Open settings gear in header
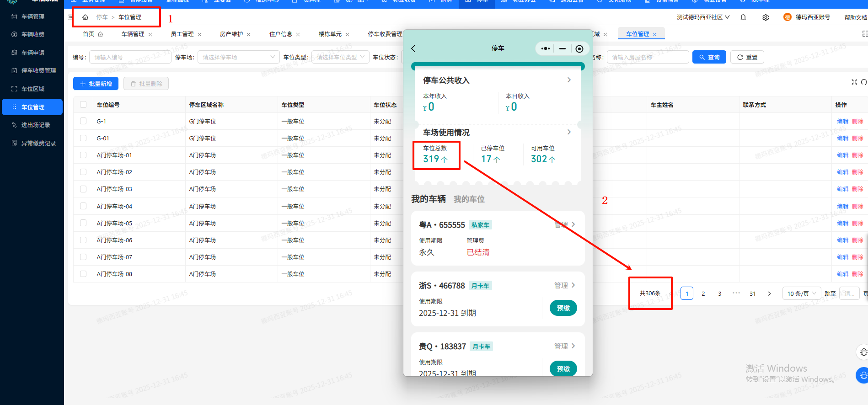The width and height of the screenshot is (868, 405). pos(766,17)
